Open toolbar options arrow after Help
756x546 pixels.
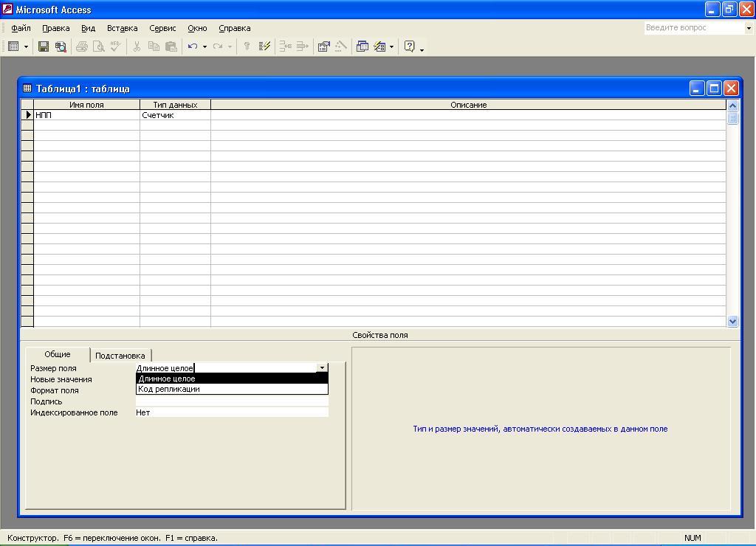[x=422, y=49]
